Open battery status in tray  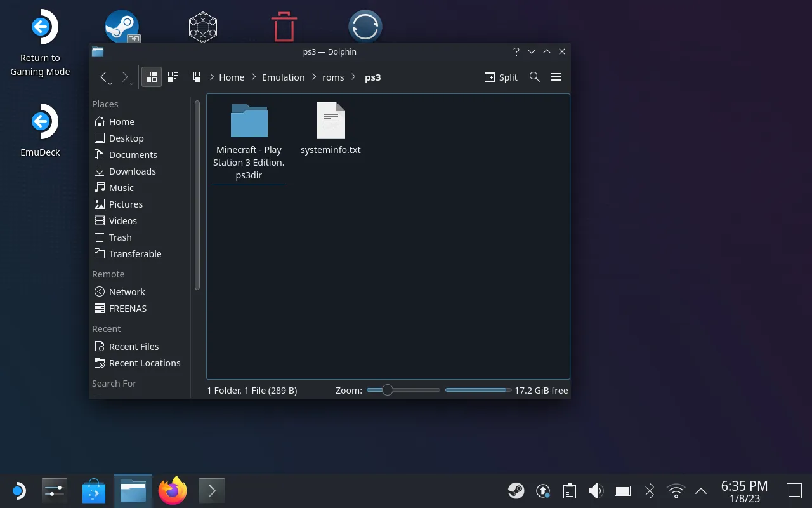pyautogui.click(x=623, y=491)
